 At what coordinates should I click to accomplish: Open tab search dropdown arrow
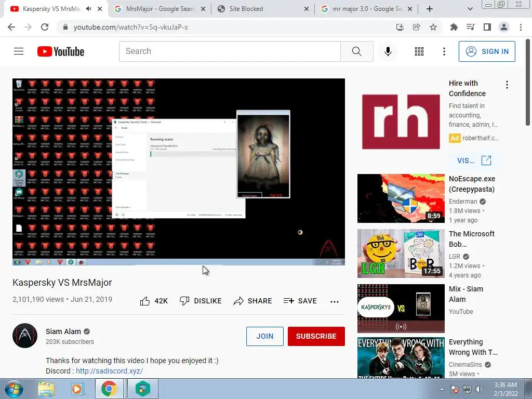point(470,9)
